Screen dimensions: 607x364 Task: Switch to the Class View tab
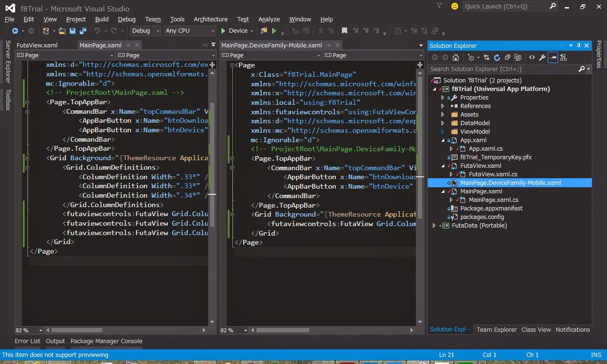click(x=536, y=329)
